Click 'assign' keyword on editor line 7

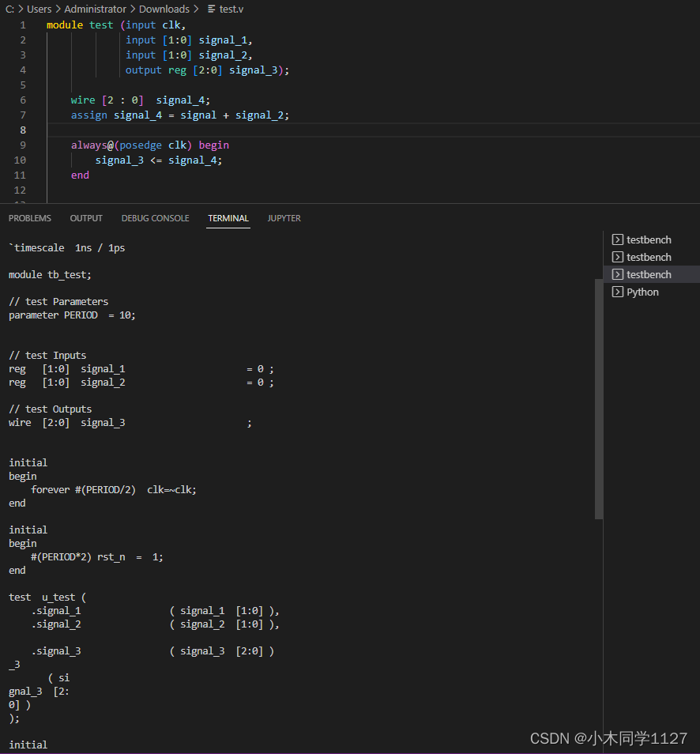(89, 115)
